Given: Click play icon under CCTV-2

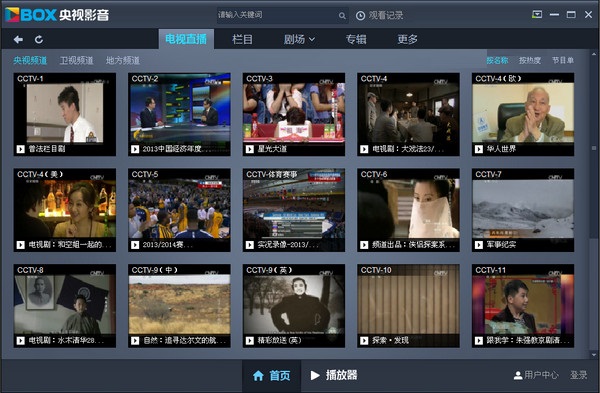Looking at the screenshot, I should tap(135, 149).
